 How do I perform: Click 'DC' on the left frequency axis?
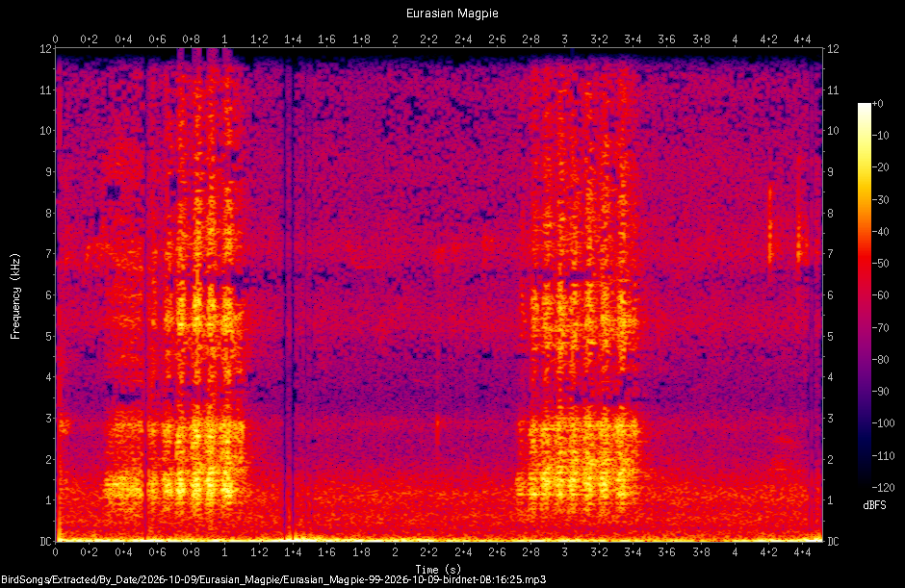click(45, 541)
